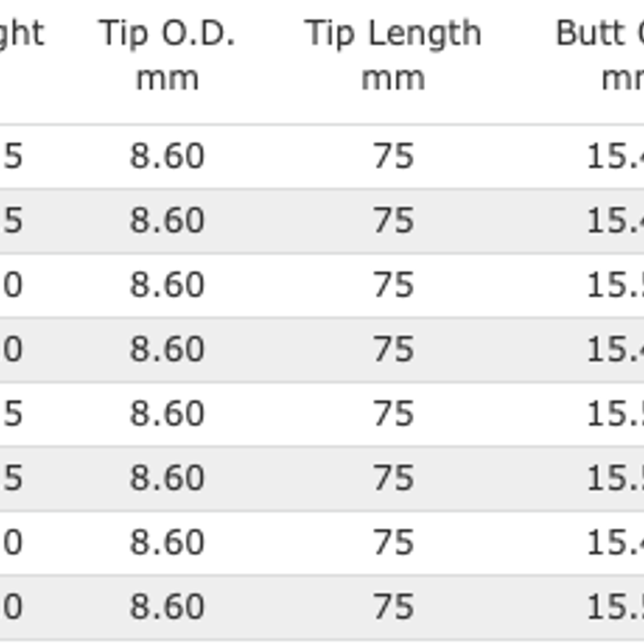Click the cut-off Weight column header

(x=22, y=34)
